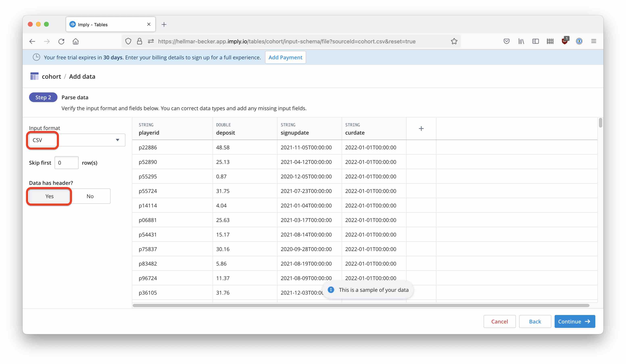Screen dimensions: 626x364
Task: Open the uBlock Origin extension icon
Action: point(564,42)
